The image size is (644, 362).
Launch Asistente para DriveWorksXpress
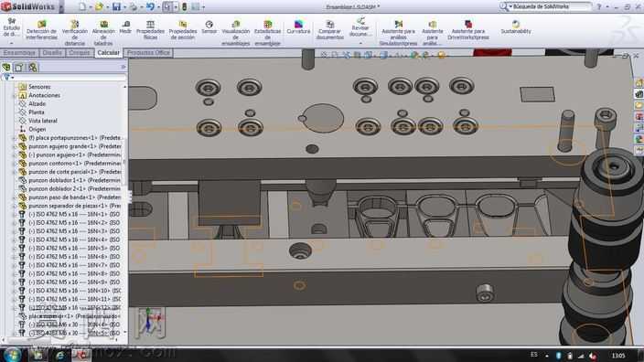468,30
